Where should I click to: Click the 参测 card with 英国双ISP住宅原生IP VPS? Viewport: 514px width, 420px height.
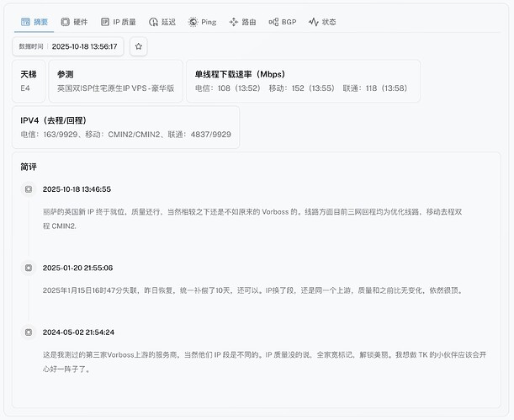point(116,81)
